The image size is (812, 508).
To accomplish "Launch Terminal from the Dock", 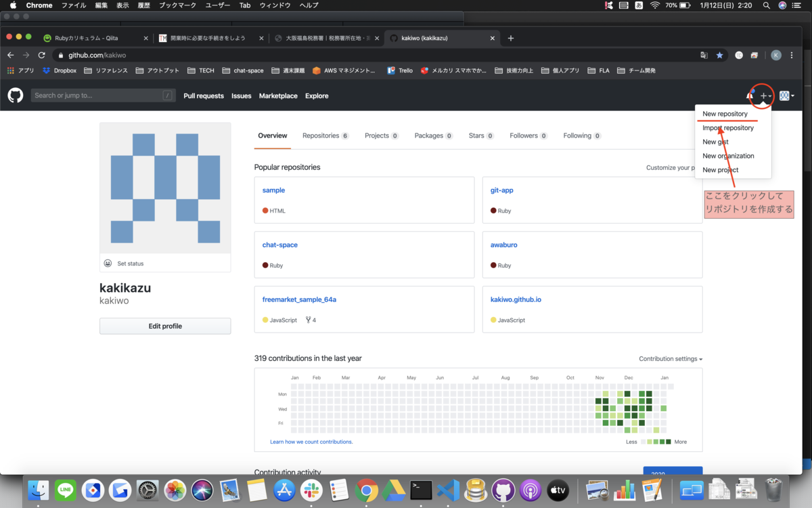I will (421, 490).
